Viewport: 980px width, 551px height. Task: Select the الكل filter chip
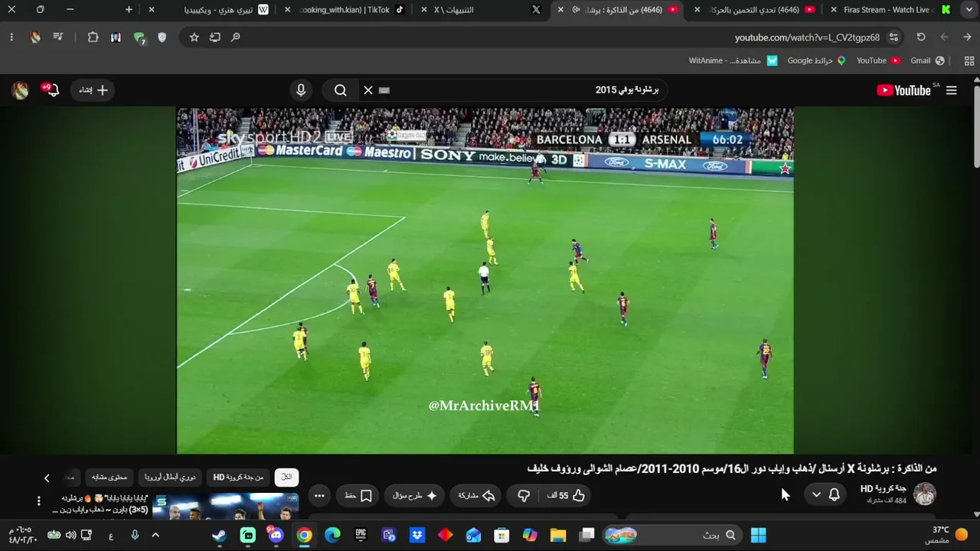(x=287, y=478)
